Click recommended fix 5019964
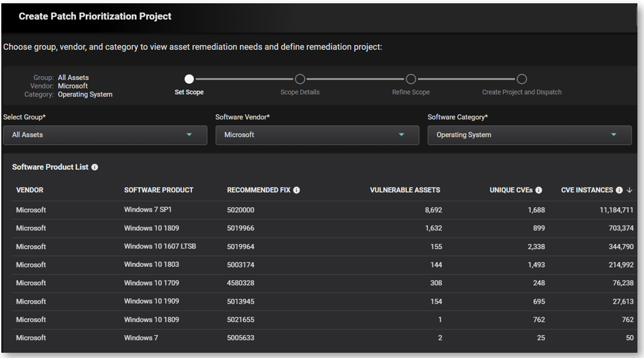This screenshot has height=358, width=644. (x=240, y=247)
